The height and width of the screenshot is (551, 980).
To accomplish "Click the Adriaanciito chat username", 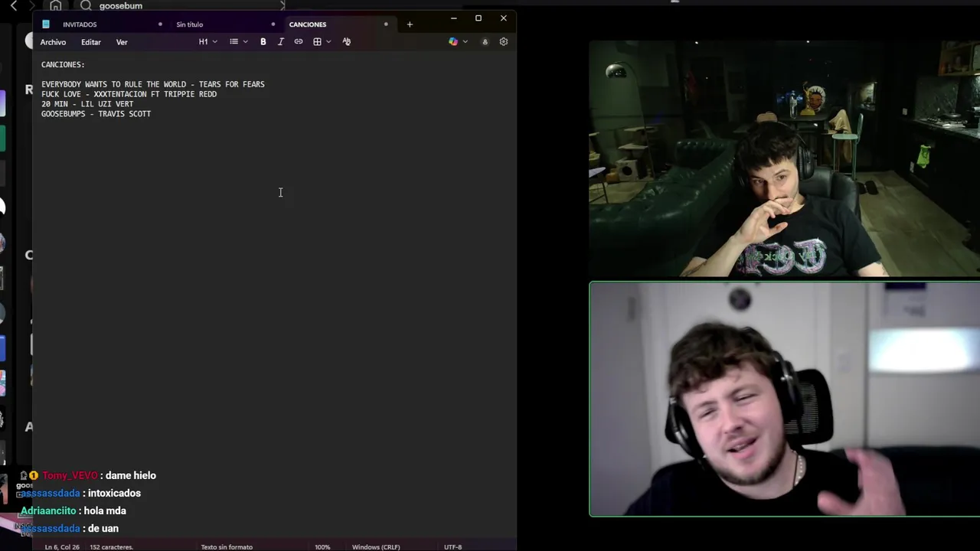I will coord(48,510).
